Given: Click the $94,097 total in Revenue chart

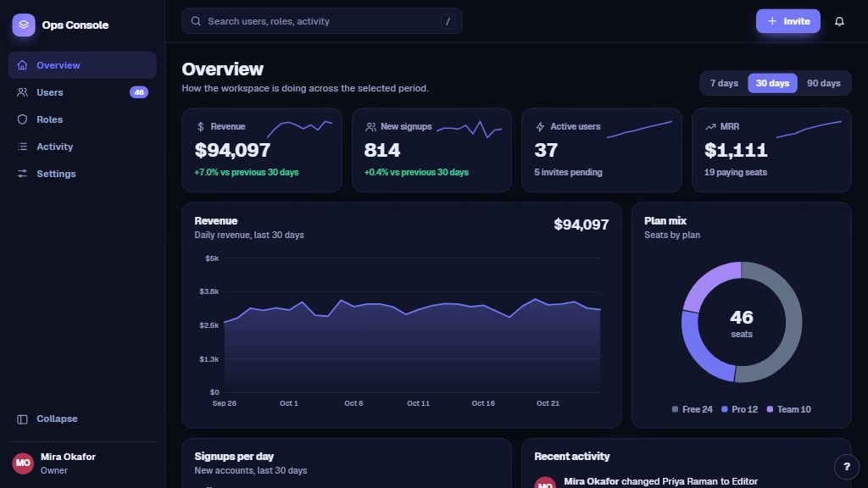Looking at the screenshot, I should tap(581, 225).
